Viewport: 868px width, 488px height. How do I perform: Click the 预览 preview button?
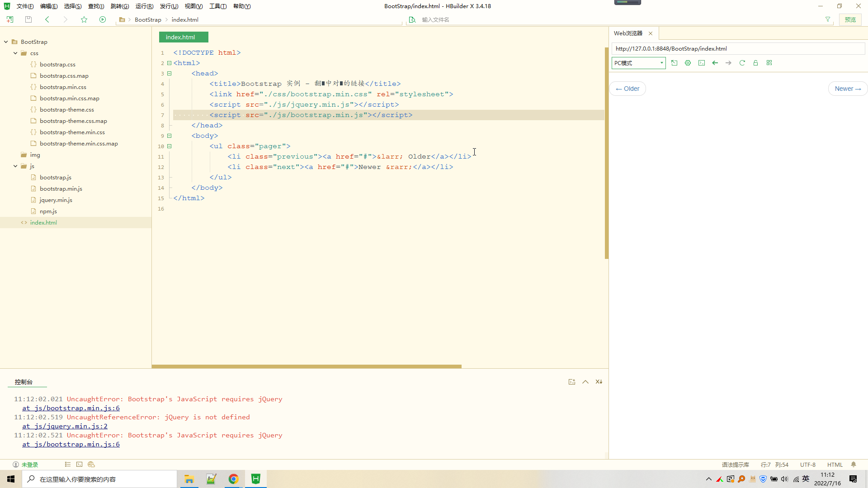click(850, 19)
